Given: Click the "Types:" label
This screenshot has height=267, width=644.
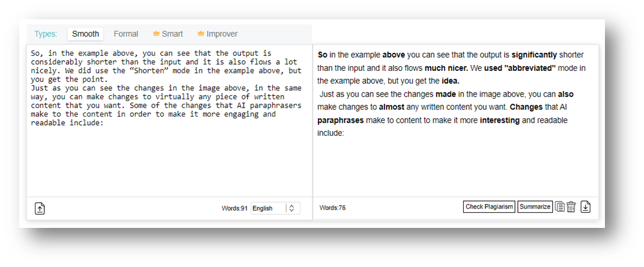Looking at the screenshot, I should 46,34.
